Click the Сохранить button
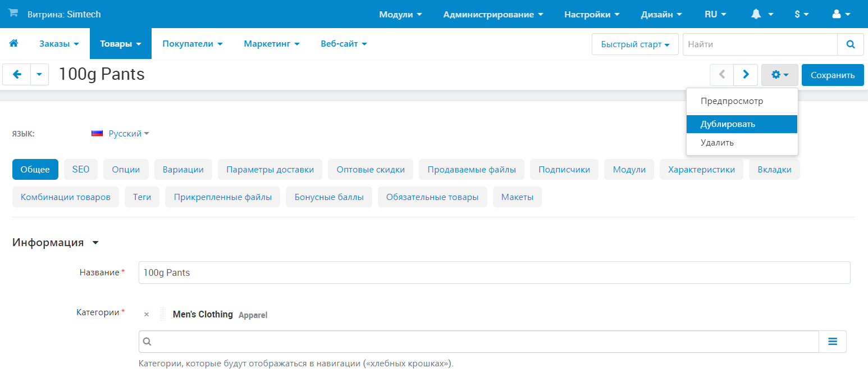868x377 pixels. pos(832,75)
